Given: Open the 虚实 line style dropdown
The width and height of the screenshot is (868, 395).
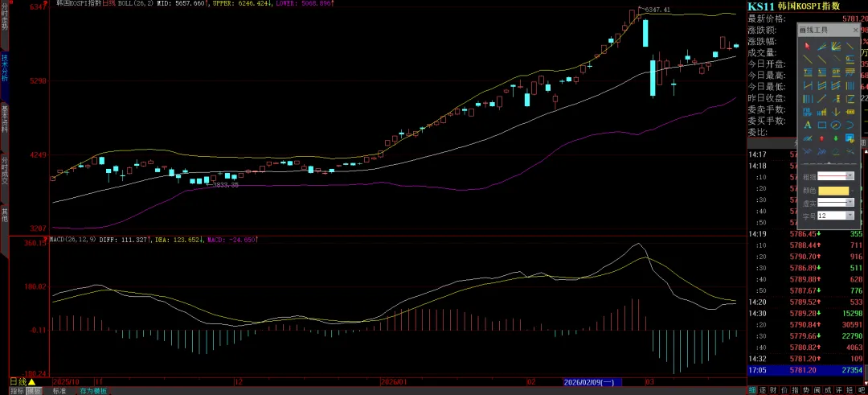Looking at the screenshot, I should tap(850, 203).
